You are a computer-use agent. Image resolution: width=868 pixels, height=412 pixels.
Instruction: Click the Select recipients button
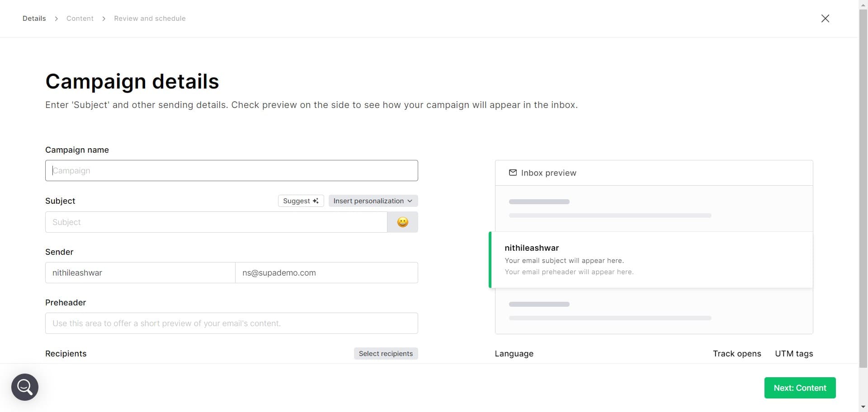click(386, 353)
